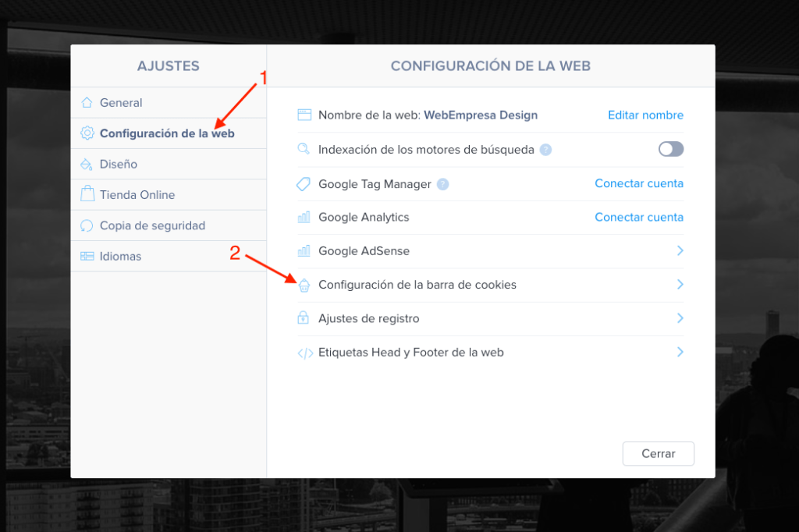Go to Tienda Online settings
The width and height of the screenshot is (799, 532).
point(169,195)
